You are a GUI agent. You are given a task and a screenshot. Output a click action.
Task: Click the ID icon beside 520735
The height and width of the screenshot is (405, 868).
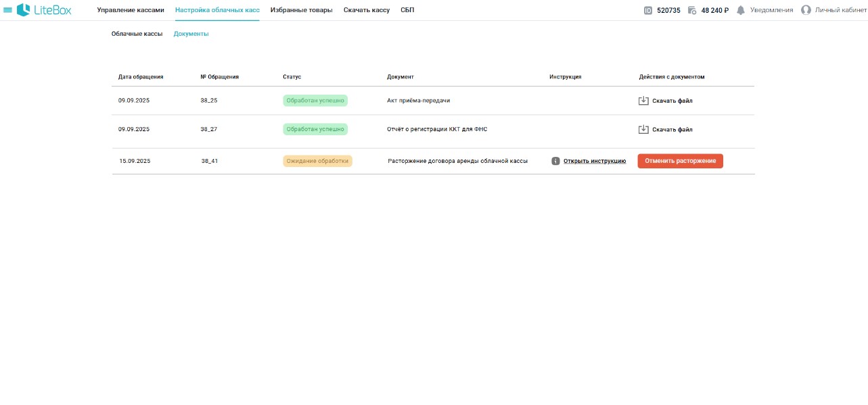click(647, 10)
